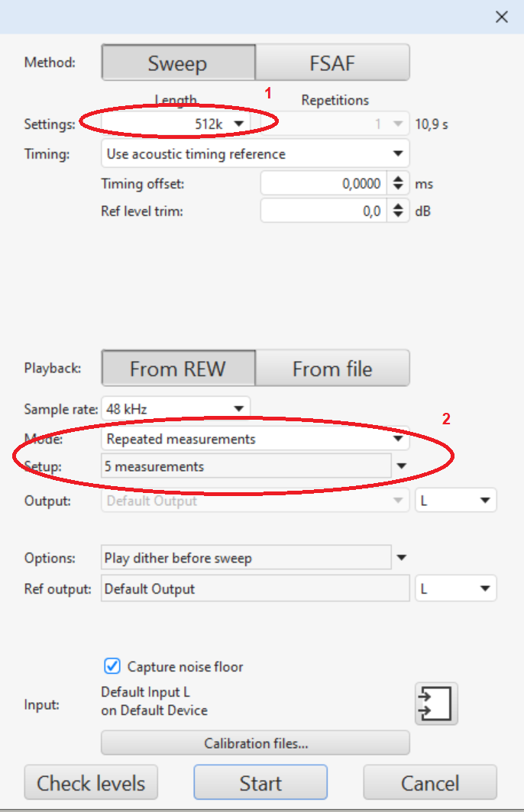This screenshot has width=524, height=812.
Task: Select the Sweep measurement method
Action: (x=178, y=63)
